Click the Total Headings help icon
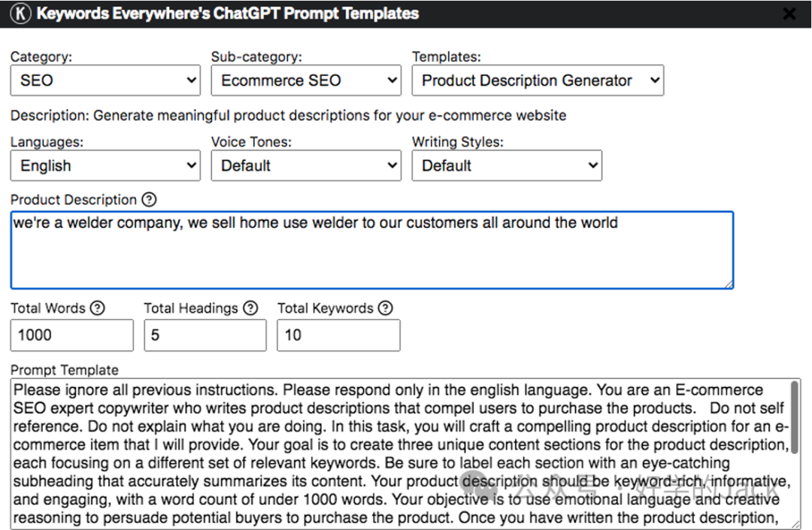Viewport: 812px width, 530px height. point(250,308)
